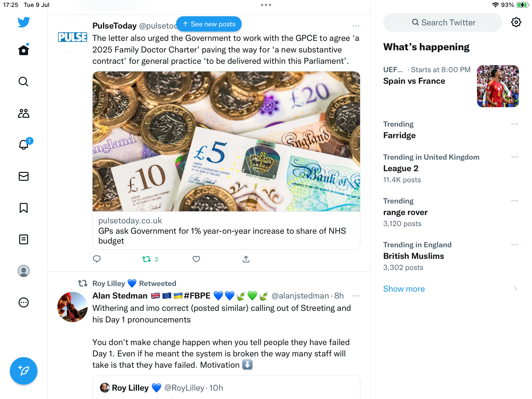Like the PulseToday tweet

(x=196, y=259)
